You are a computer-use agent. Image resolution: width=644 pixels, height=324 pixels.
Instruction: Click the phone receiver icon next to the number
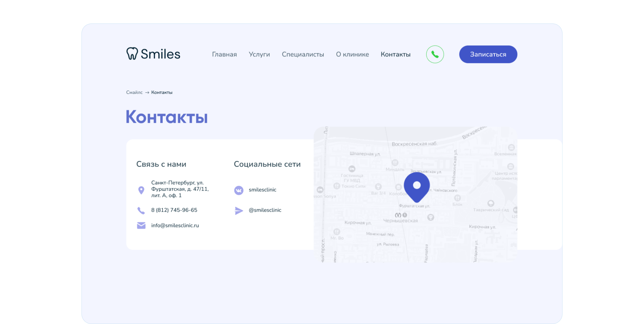141,210
